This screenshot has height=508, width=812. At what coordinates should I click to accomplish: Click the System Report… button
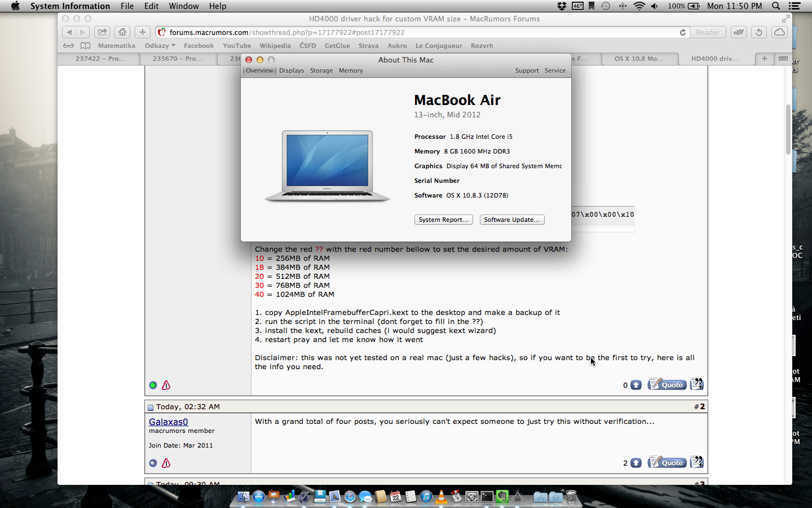tap(444, 220)
